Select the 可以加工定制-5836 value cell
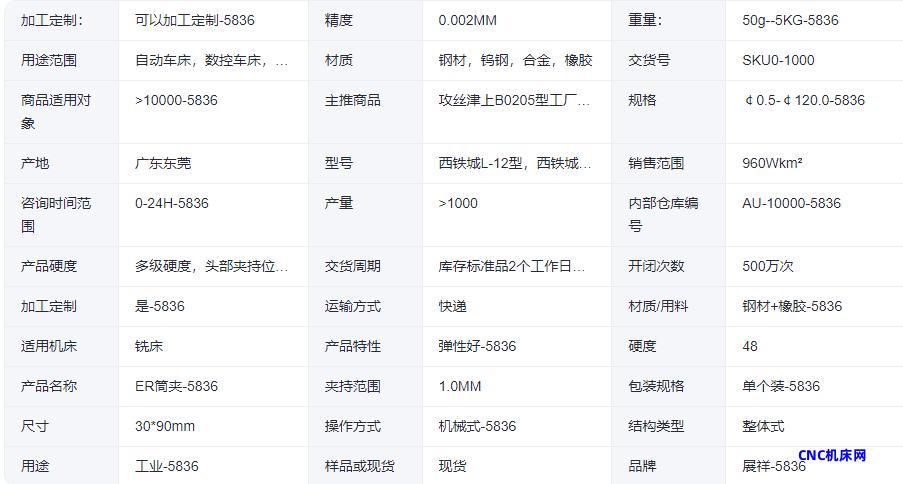 coord(192,20)
